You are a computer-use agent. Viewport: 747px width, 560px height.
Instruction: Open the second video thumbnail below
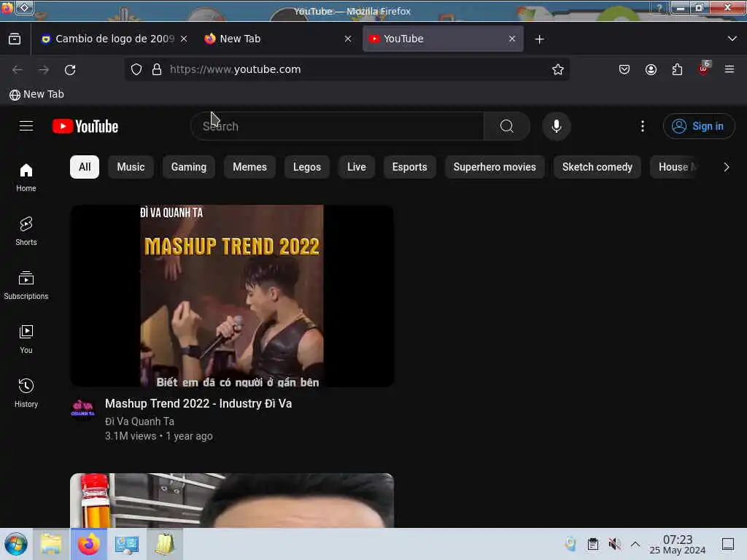pyautogui.click(x=232, y=500)
